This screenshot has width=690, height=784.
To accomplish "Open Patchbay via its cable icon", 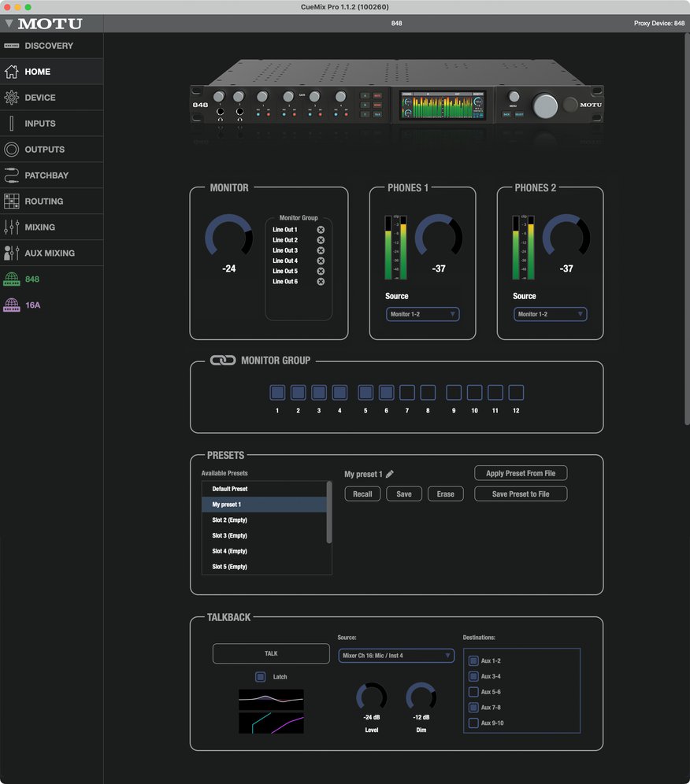I will (12, 175).
